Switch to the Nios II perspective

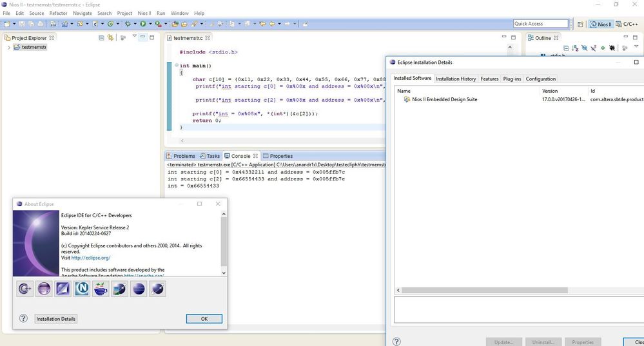click(x=600, y=24)
